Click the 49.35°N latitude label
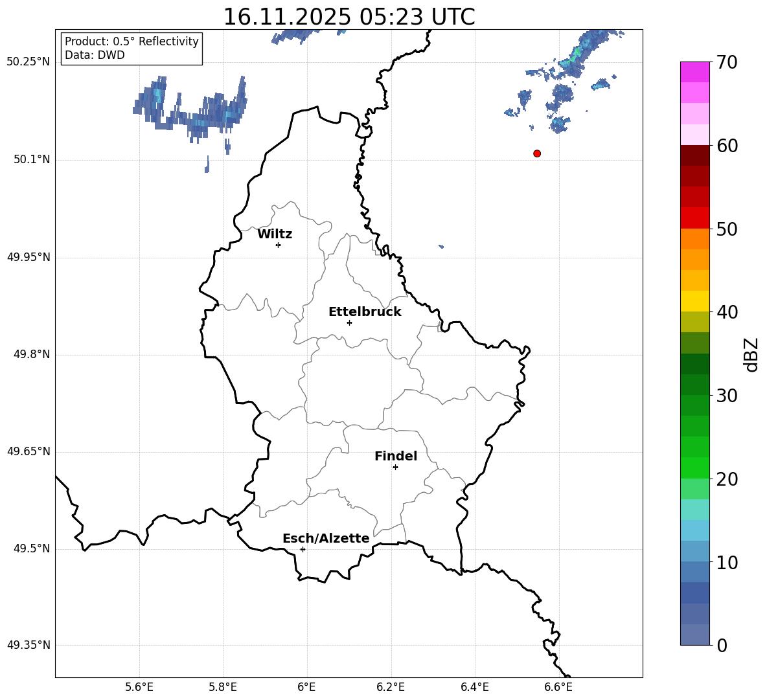 (x=29, y=645)
